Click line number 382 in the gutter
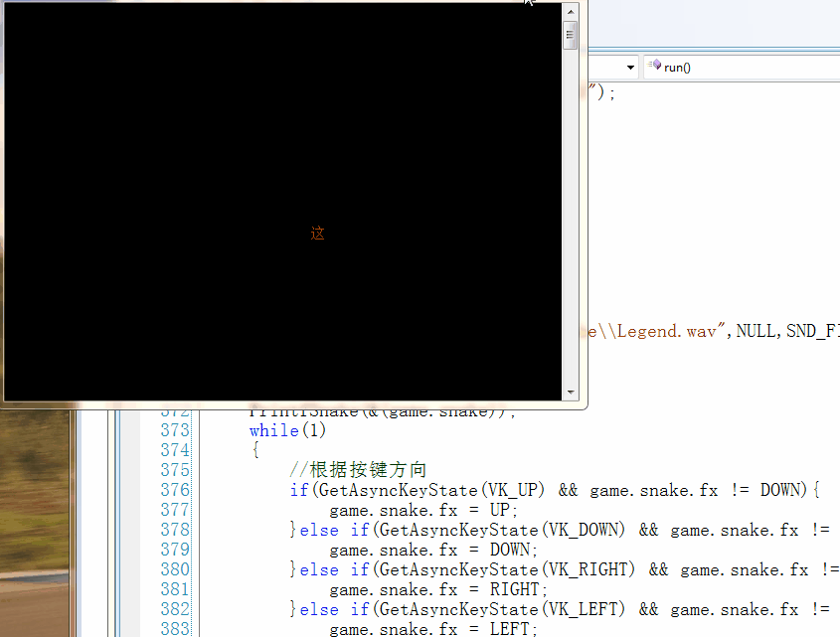The image size is (840, 637). (175, 608)
